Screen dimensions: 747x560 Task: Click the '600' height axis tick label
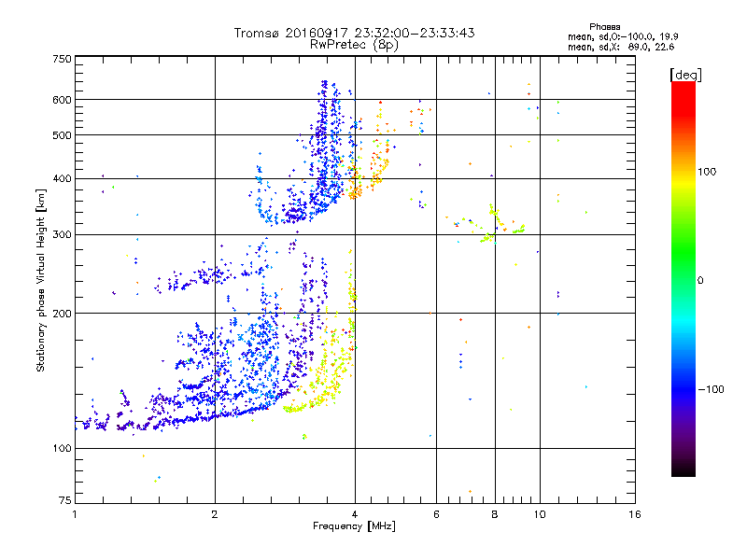pos(62,100)
